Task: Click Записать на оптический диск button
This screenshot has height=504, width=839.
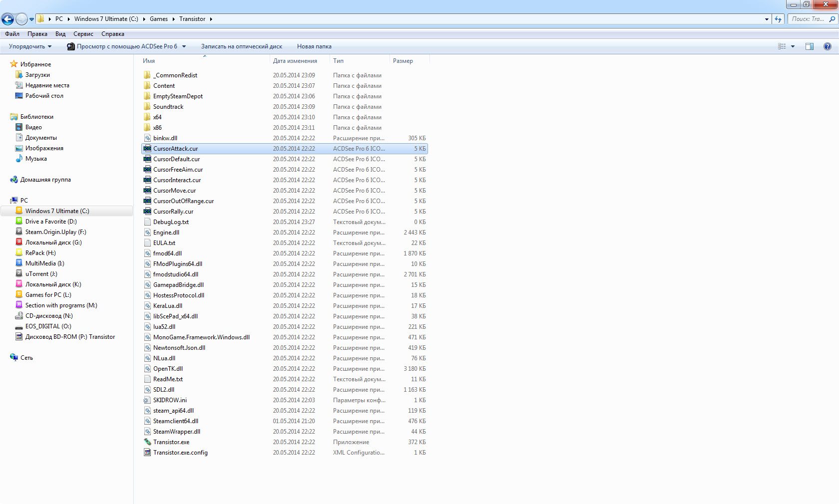Action: click(241, 46)
